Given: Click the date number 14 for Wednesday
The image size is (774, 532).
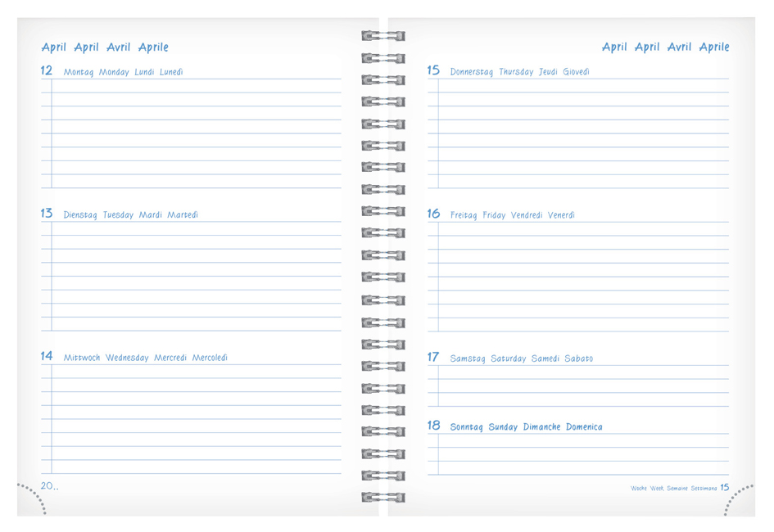Looking at the screenshot, I should (x=47, y=356).
